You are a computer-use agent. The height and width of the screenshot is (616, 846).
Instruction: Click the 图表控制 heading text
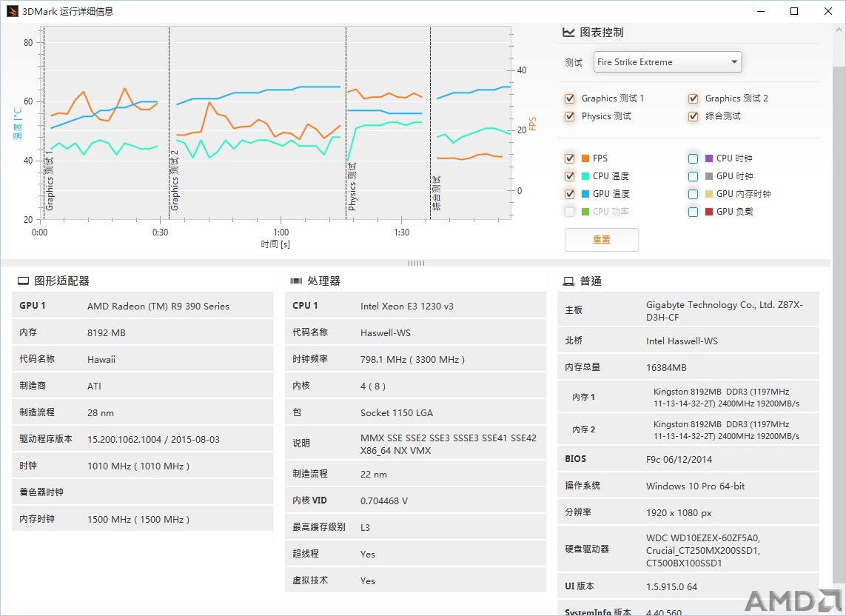tap(602, 33)
